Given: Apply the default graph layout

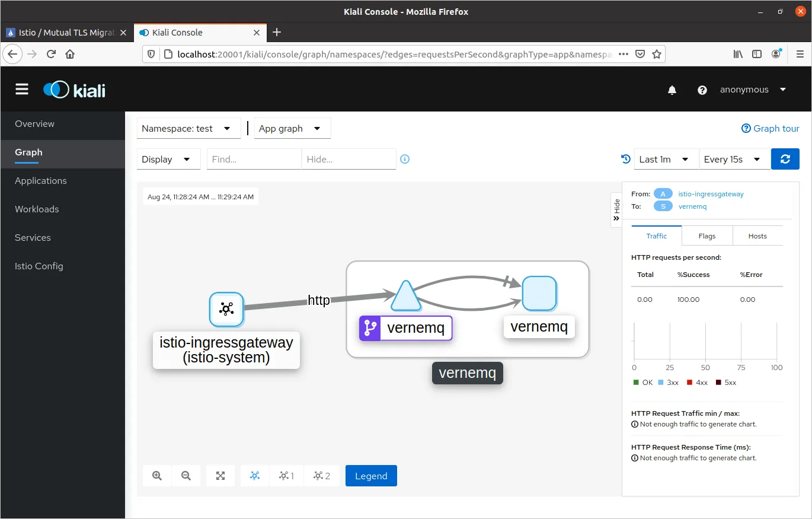Looking at the screenshot, I should [x=255, y=476].
